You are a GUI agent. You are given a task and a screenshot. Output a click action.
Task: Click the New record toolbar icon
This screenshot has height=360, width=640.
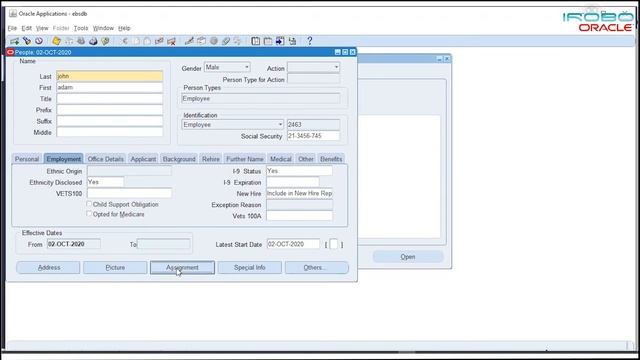(14, 41)
